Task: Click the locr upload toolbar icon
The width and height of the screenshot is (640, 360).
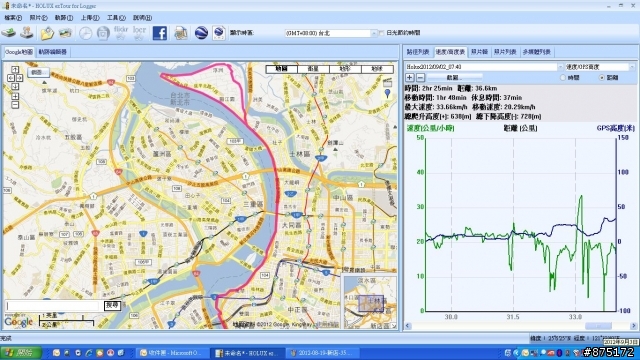Action: pyautogui.click(x=139, y=33)
